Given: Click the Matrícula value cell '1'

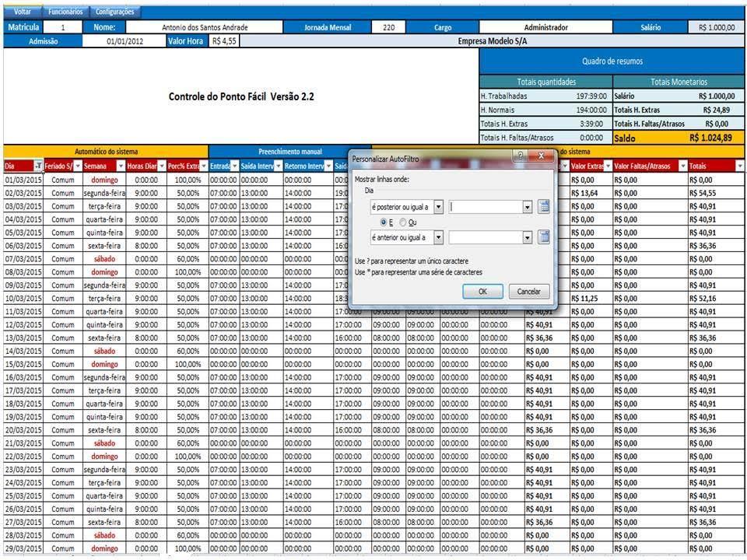Looking at the screenshot, I should click(x=62, y=27).
